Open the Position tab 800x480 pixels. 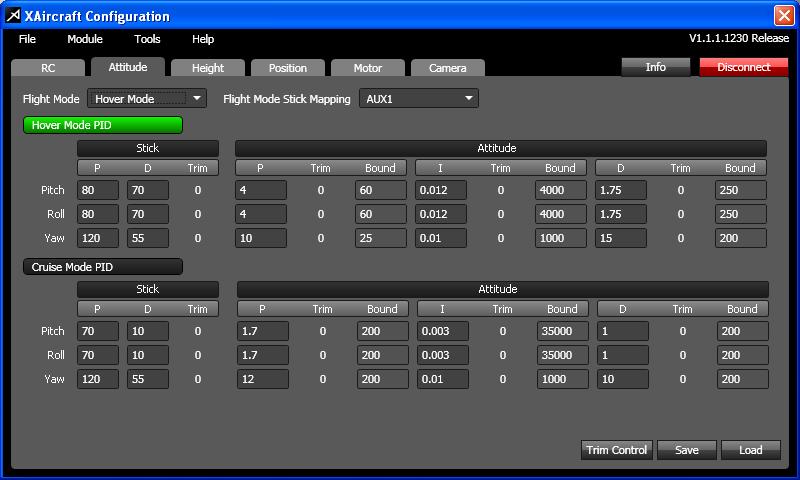(288, 68)
